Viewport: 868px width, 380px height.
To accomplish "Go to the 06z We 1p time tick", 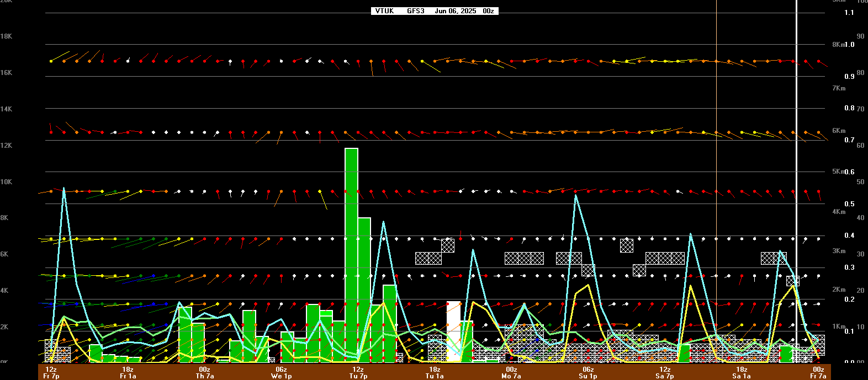I will [281, 373].
